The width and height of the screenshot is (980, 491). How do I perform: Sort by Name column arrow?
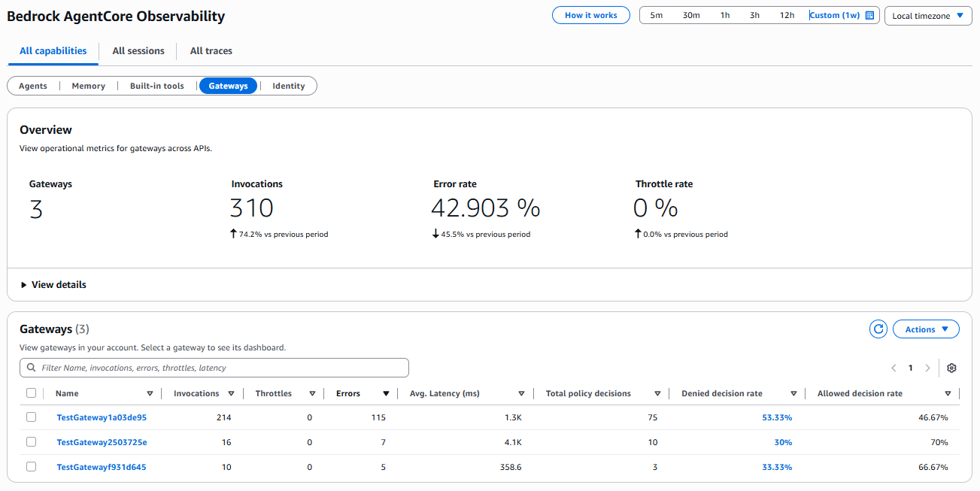tap(150, 393)
